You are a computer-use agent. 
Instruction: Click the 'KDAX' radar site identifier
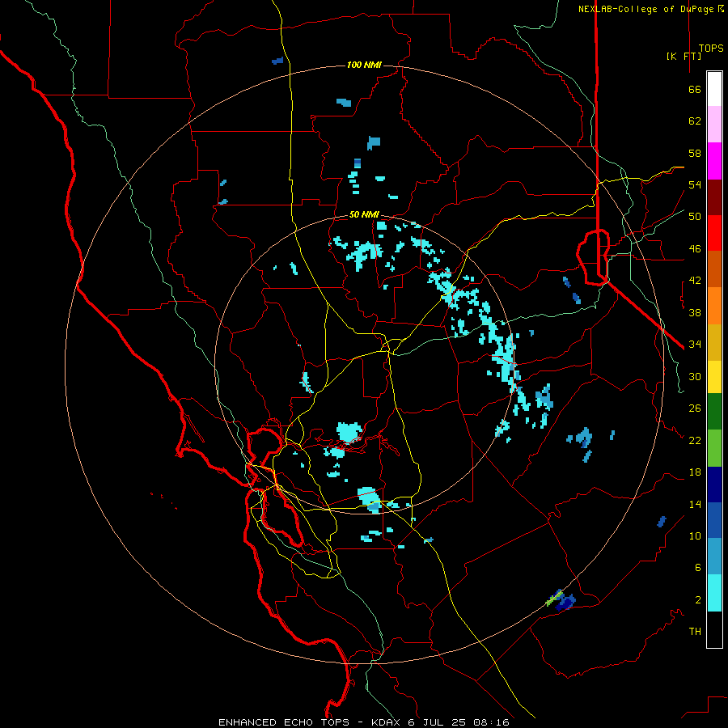[387, 722]
